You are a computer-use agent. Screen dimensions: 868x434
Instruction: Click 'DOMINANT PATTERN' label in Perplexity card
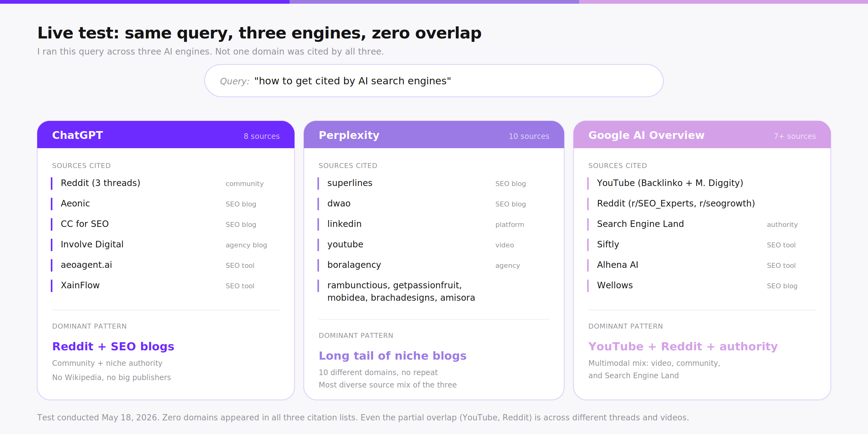click(356, 336)
